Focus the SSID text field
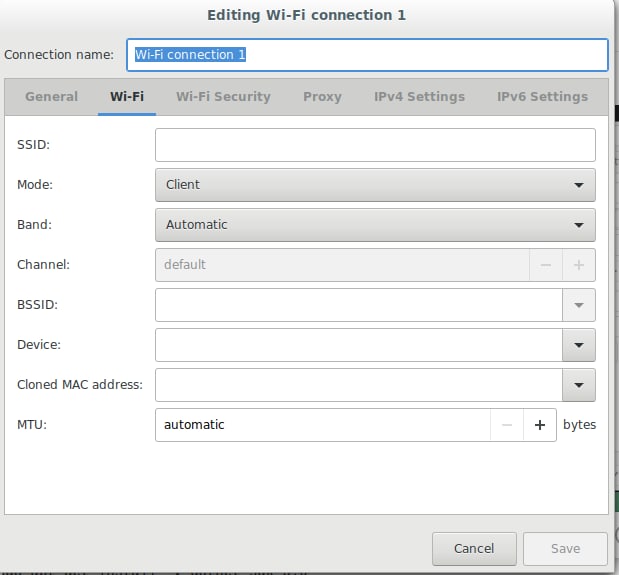619x575 pixels. tap(375, 145)
